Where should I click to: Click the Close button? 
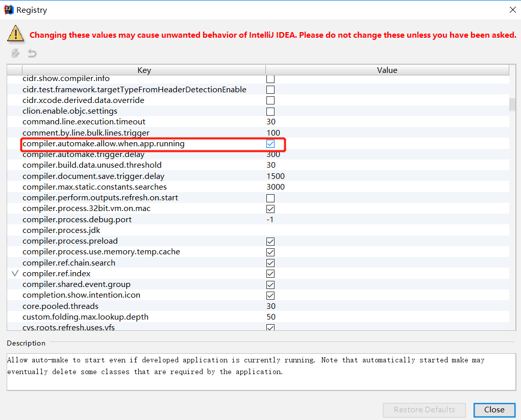click(494, 410)
